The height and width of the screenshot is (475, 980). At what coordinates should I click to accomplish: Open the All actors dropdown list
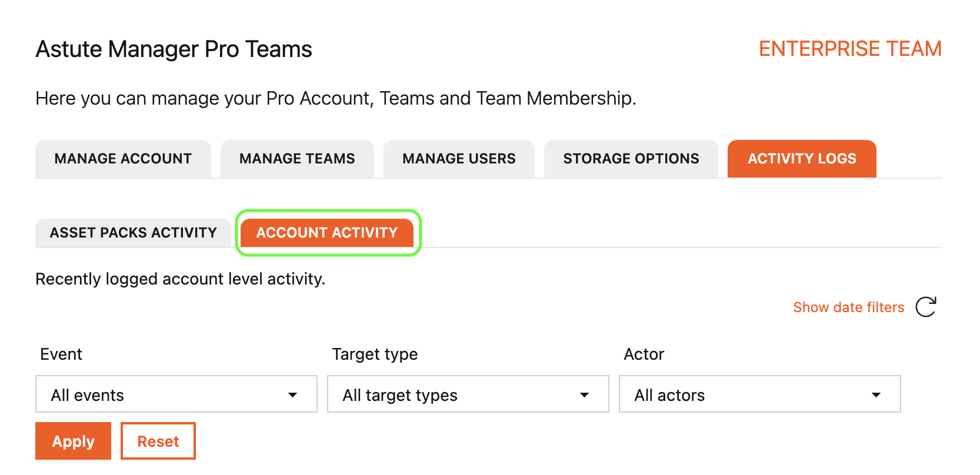pyautogui.click(x=759, y=394)
